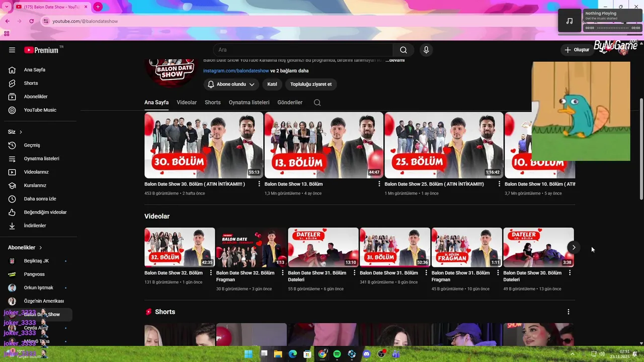
Task: Open options for Balon Date Show 13. Bölüm
Action: tap(379, 184)
